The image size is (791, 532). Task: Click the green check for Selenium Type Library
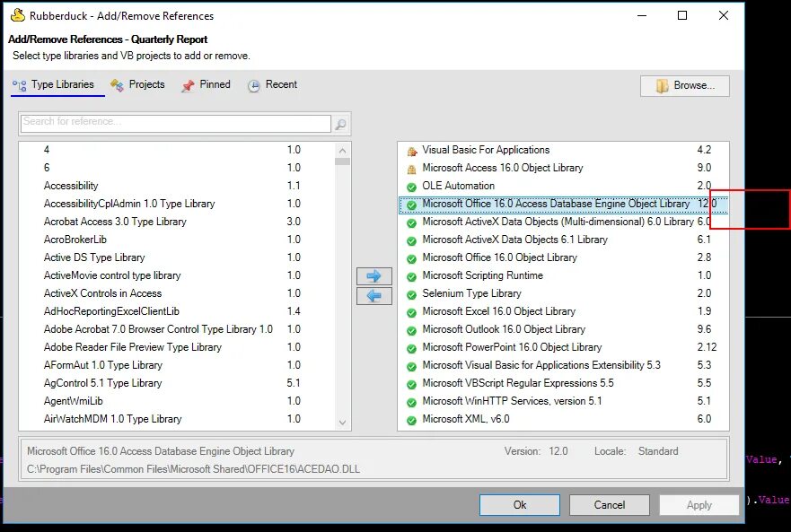[x=411, y=294]
